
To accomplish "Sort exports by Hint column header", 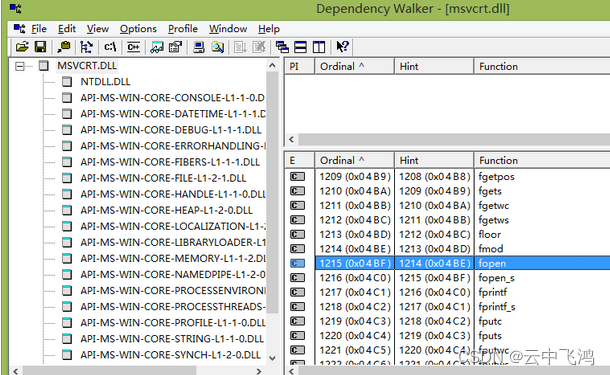I will click(434, 160).
